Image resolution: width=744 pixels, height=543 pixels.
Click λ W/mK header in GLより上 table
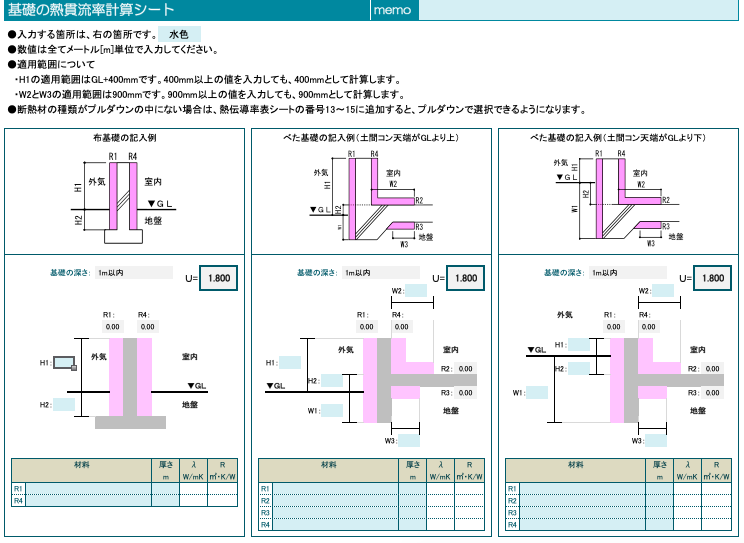click(440, 470)
